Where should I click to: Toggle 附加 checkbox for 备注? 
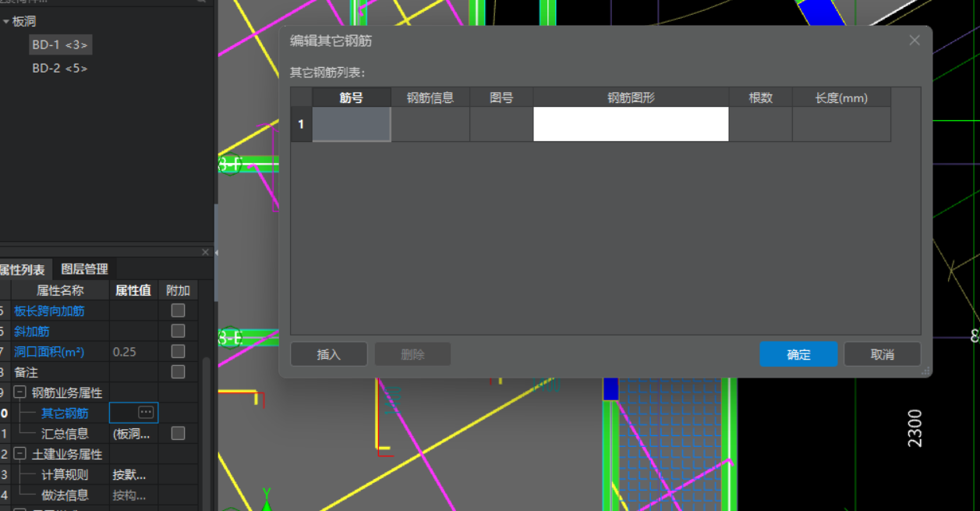click(x=178, y=371)
